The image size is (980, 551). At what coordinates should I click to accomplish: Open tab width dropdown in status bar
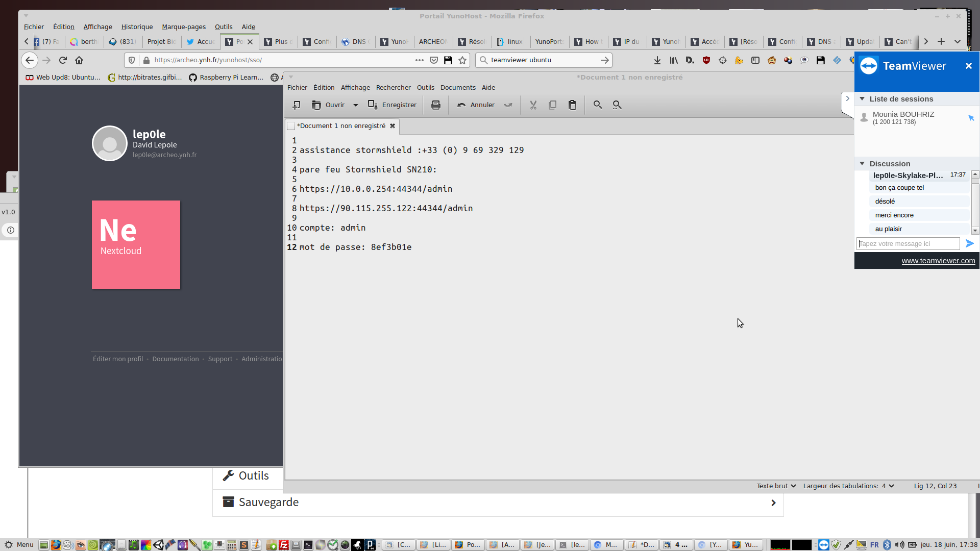(891, 486)
